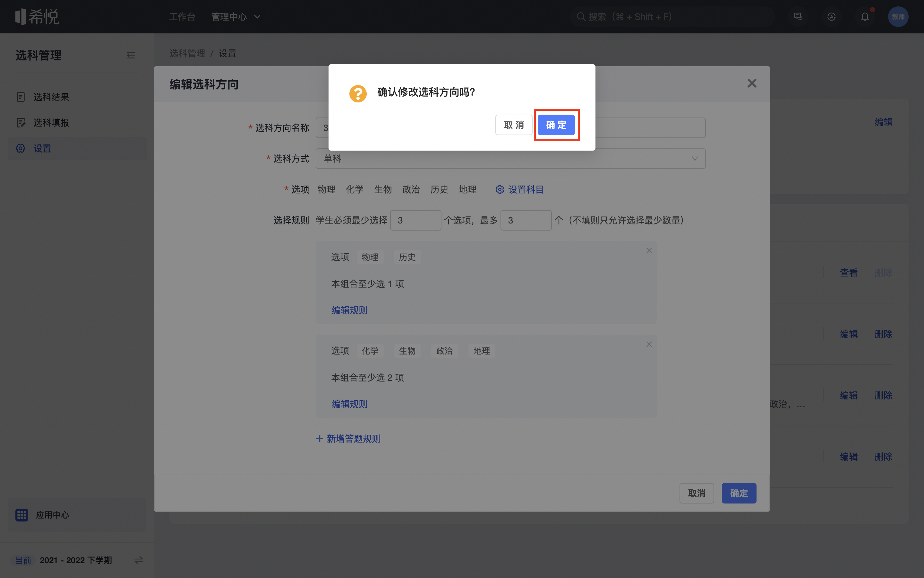Open 应用中心
The image size is (924, 578).
pos(77,515)
